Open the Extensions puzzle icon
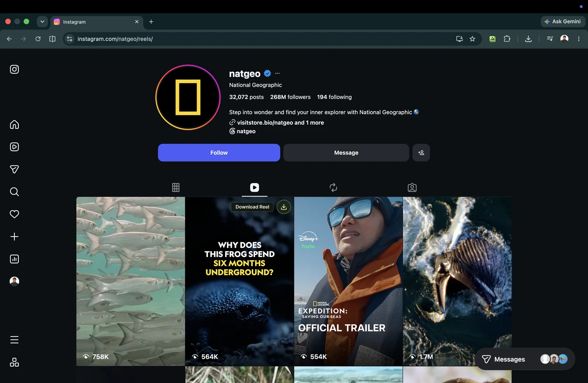 (x=507, y=39)
